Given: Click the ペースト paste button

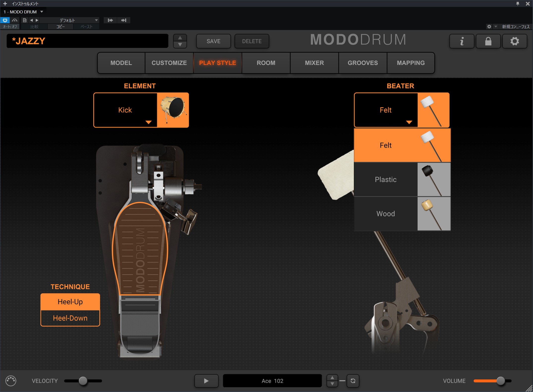Looking at the screenshot, I should (86, 27).
